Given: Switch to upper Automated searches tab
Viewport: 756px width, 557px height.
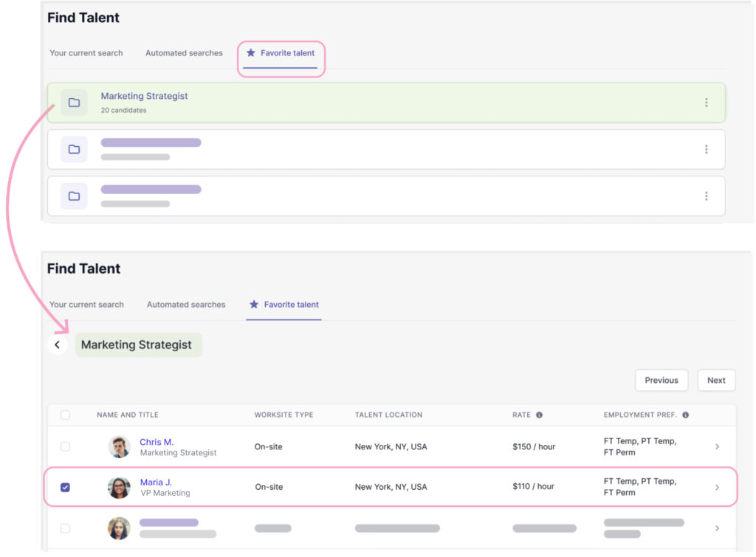Looking at the screenshot, I should [x=184, y=53].
